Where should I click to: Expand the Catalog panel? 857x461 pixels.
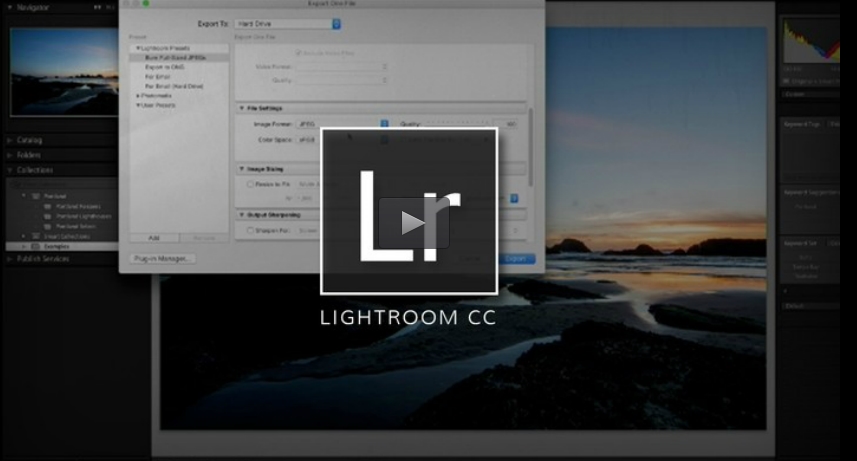(x=10, y=140)
